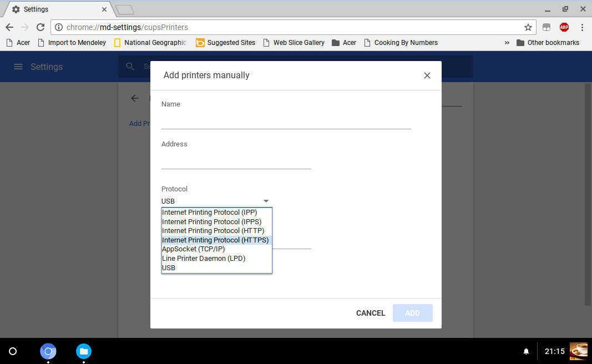
Task: Click the printer Name input field
Action: click(x=286, y=122)
